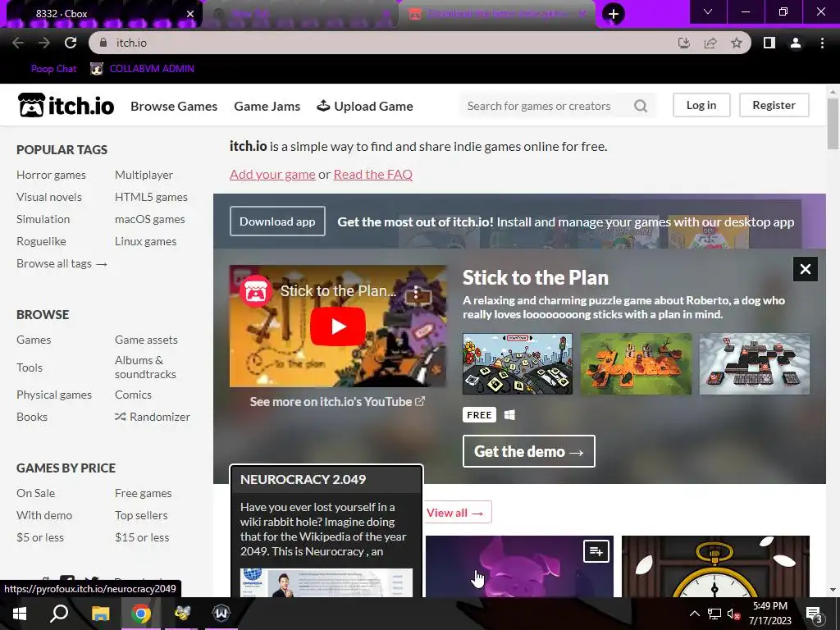Click the Get the demo button
Screen dimensions: 840x630
coord(529,451)
